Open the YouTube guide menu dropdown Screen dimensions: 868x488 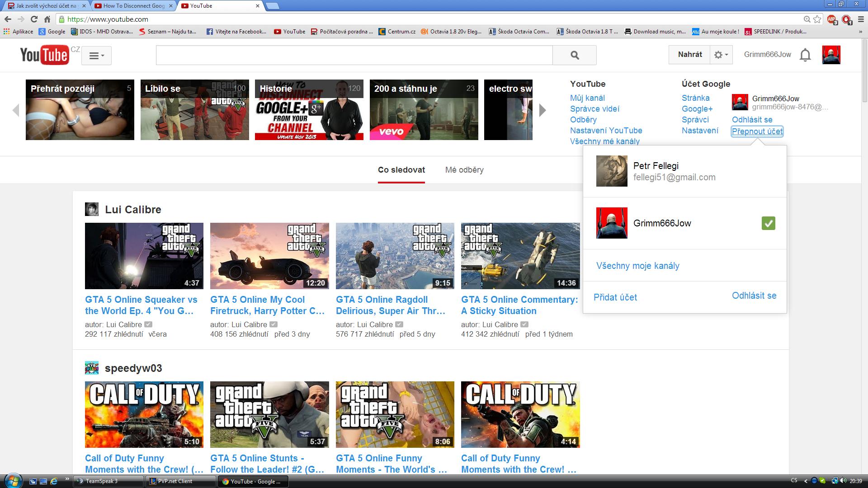coord(96,56)
